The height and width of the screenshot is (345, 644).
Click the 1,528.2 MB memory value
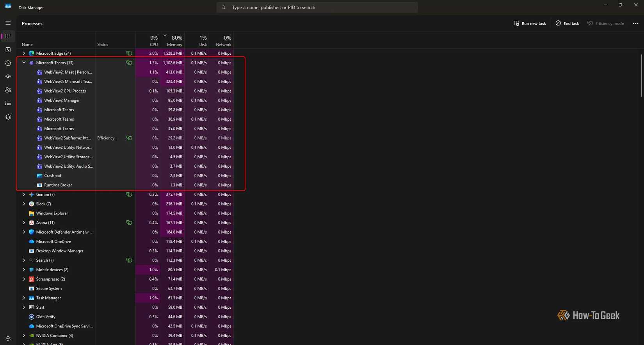[x=173, y=53]
